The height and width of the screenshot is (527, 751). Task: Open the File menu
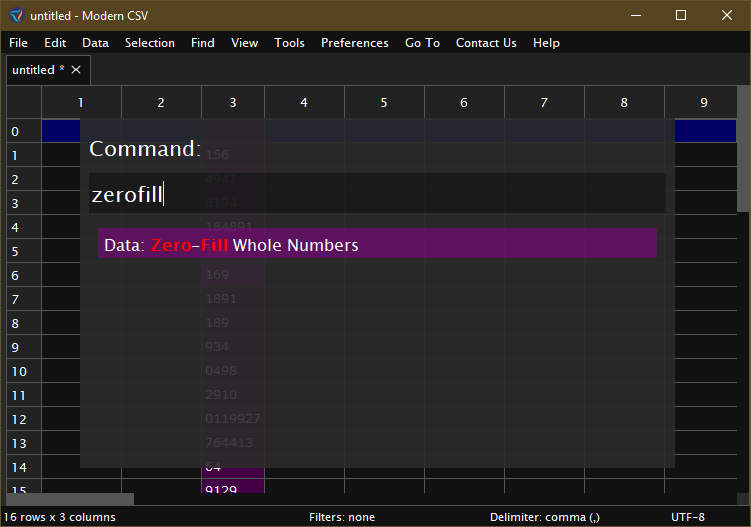pos(18,43)
